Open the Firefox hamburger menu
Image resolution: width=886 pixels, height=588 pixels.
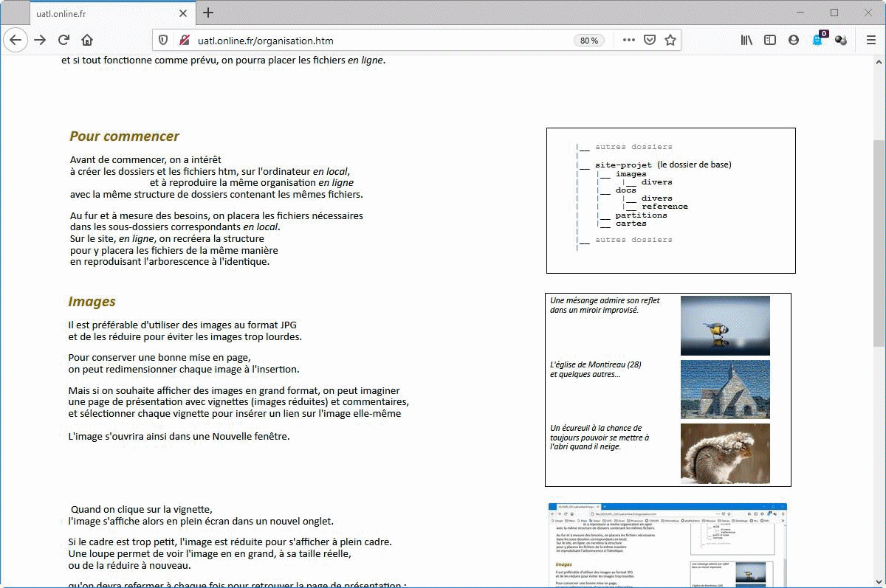point(870,40)
